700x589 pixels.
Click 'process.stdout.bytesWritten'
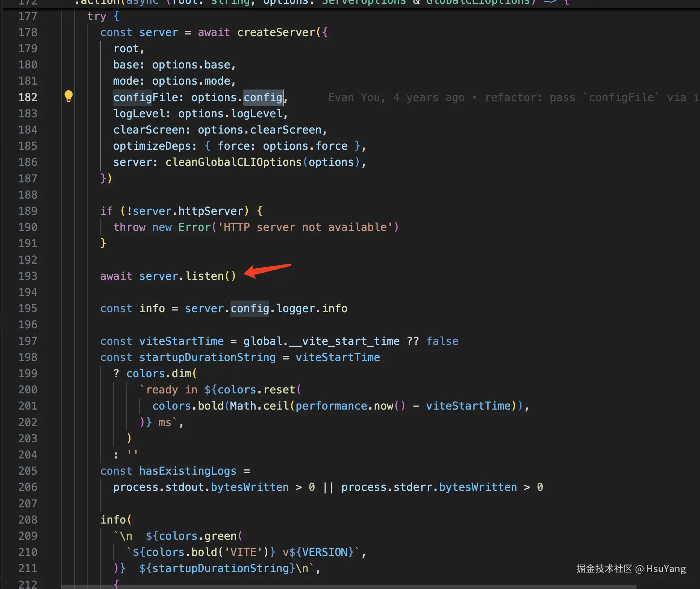click(201, 487)
